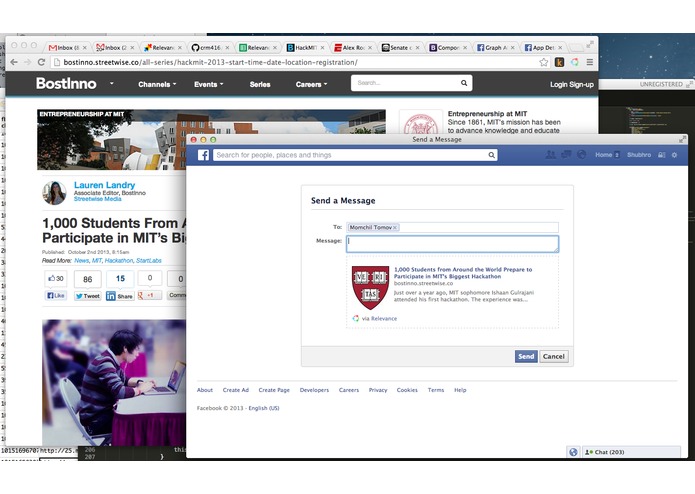Click the Twitter Tweet button

(x=87, y=296)
